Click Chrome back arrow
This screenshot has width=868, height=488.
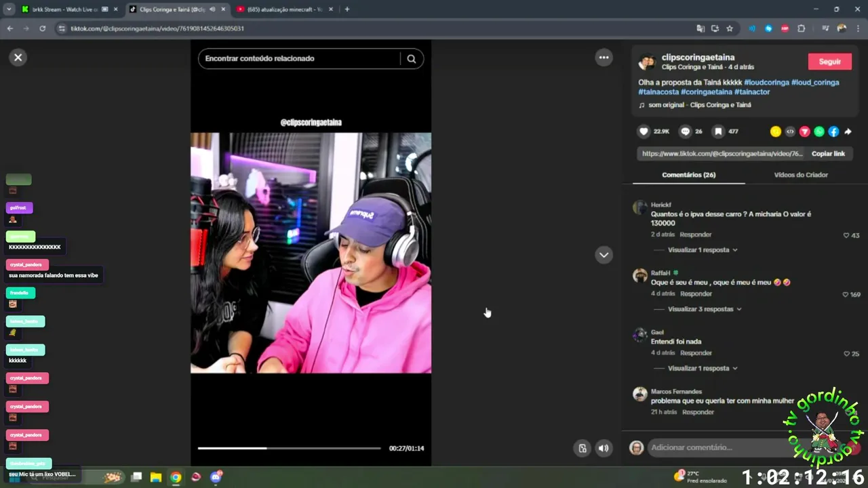(9, 28)
